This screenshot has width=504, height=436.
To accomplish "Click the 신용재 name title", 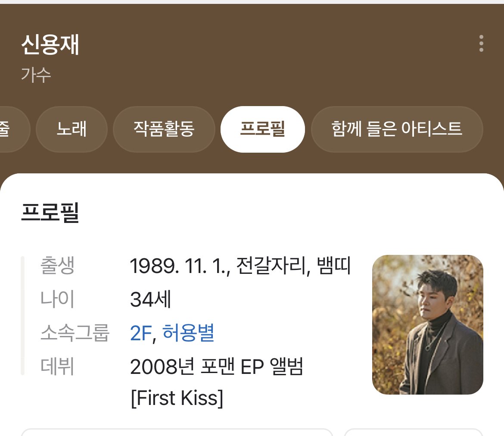I will tap(50, 45).
